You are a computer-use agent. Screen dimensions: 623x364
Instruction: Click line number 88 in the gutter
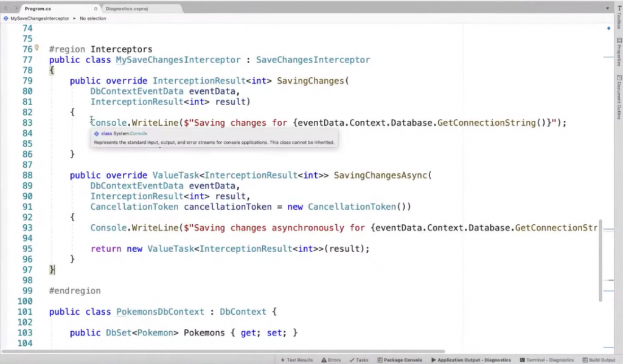pyautogui.click(x=27, y=176)
